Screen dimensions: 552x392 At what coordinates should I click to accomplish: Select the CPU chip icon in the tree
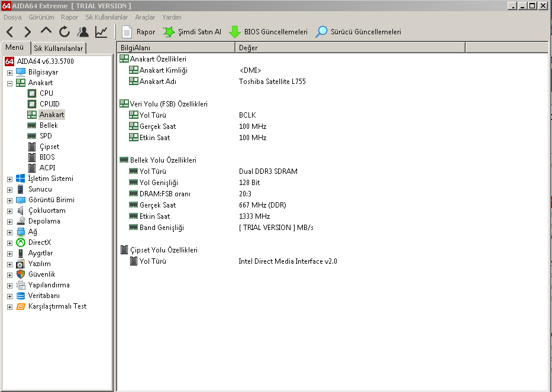point(32,93)
